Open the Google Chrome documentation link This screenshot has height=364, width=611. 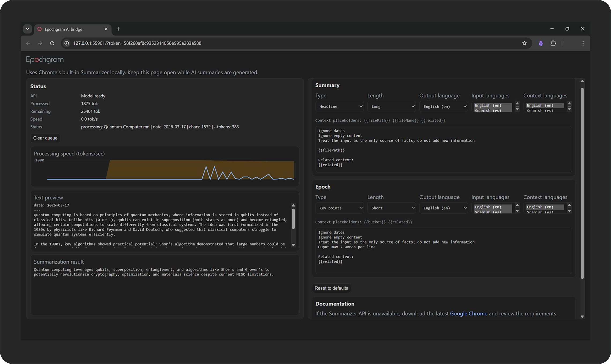[x=468, y=313]
